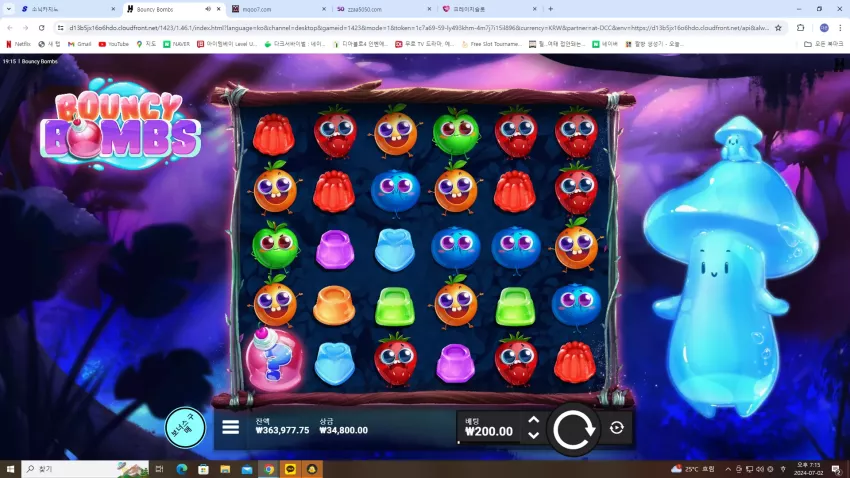Screen dimensions: 850x478
Task: Reload the page with the refresh icon
Action: click(42, 28)
